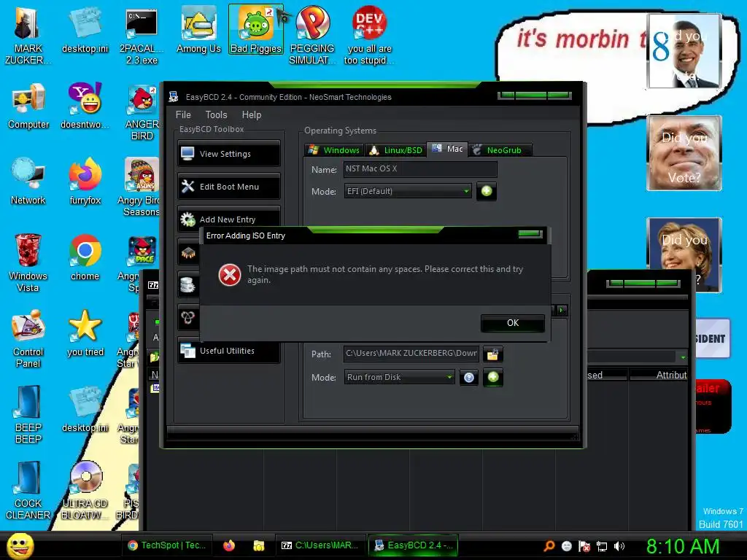Launch Bad Piggies desktop shortcut
Viewport: 747px width, 560px height.
tap(256, 30)
